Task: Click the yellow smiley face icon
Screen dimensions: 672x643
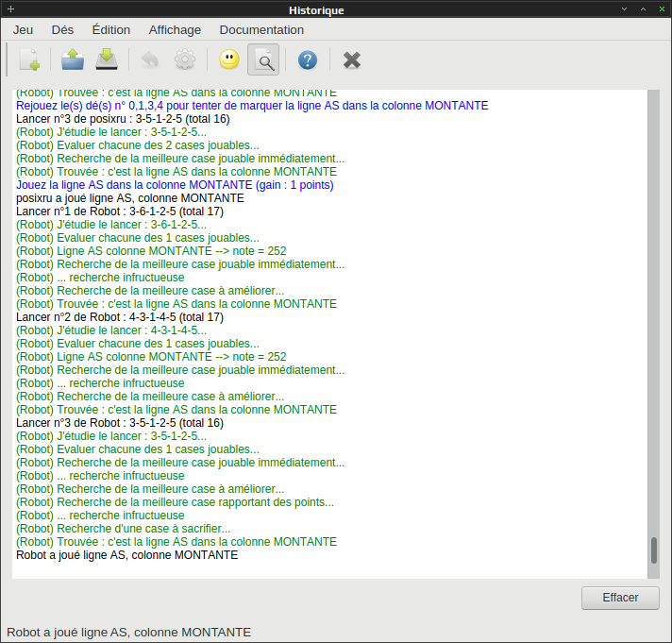Action: [229, 59]
